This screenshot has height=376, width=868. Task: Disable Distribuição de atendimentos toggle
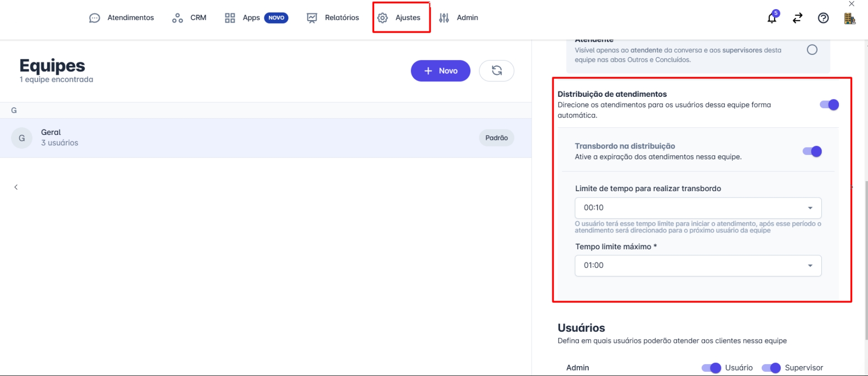829,105
